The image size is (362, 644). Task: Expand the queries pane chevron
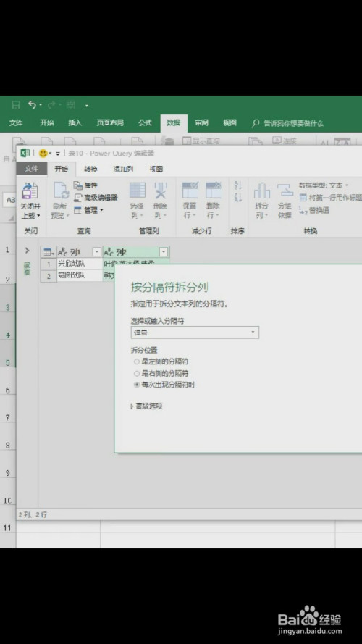28,250
